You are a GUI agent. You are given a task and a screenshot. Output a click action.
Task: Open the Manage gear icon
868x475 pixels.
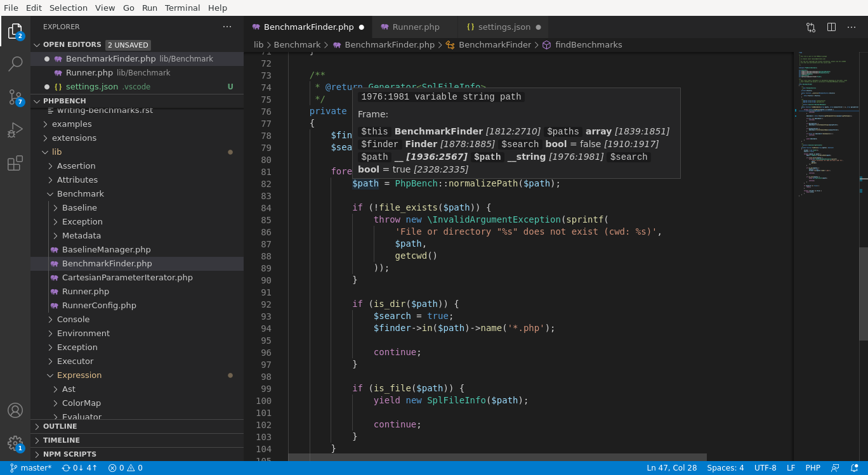15,443
